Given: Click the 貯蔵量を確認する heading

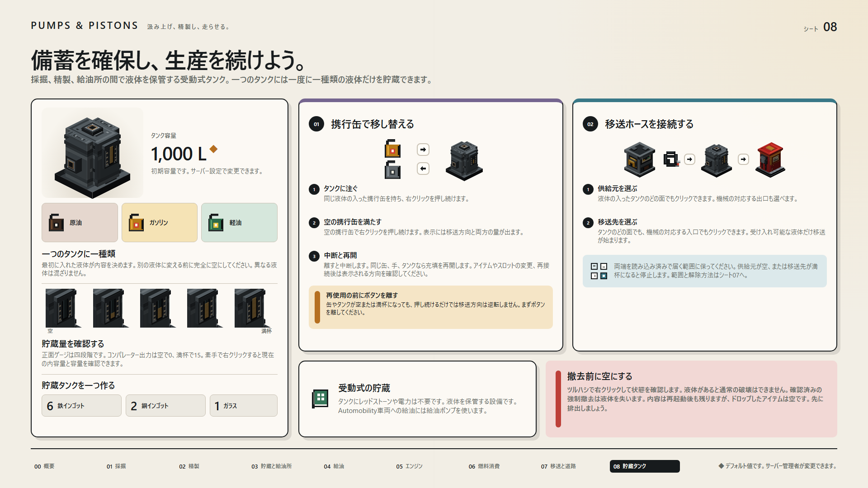Looking at the screenshot, I should click(x=73, y=344).
